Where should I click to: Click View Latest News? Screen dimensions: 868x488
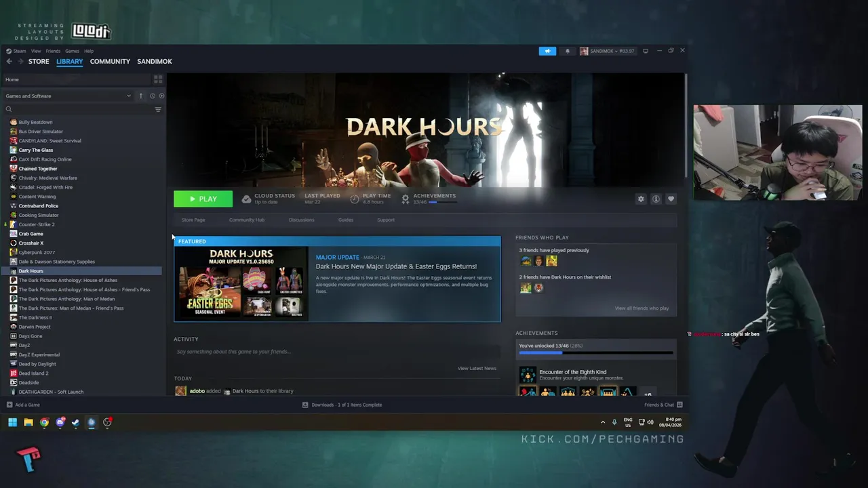477,368
